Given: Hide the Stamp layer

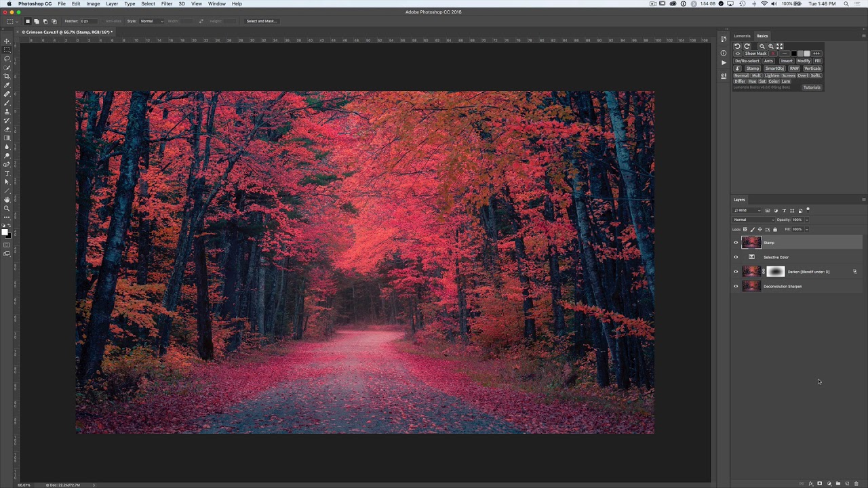Looking at the screenshot, I should pos(736,243).
